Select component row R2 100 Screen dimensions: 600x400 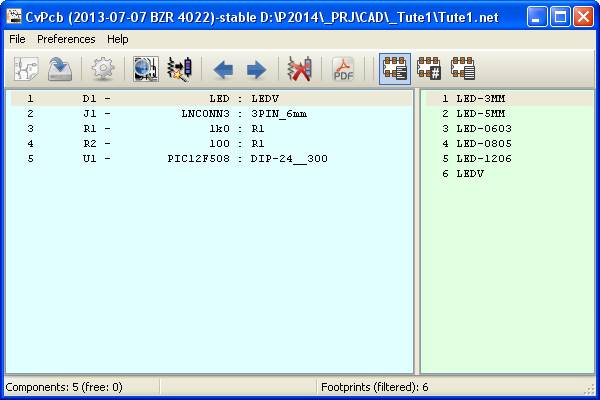[x=211, y=144]
